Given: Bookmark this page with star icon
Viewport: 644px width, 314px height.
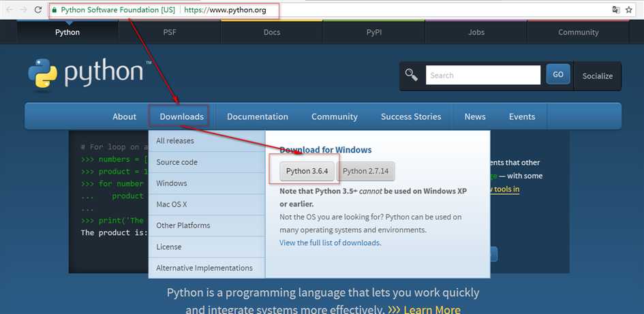Looking at the screenshot, I should 629,10.
